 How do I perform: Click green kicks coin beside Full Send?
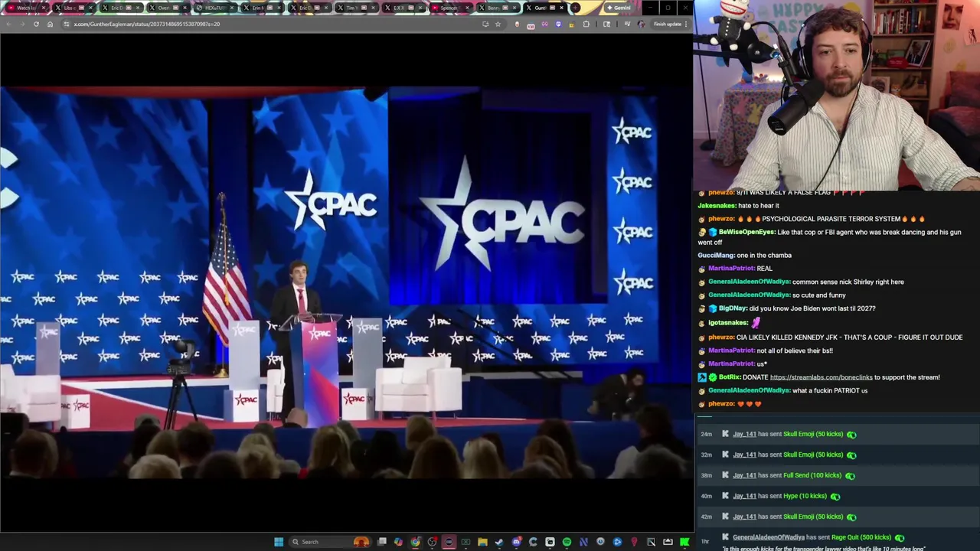(850, 475)
